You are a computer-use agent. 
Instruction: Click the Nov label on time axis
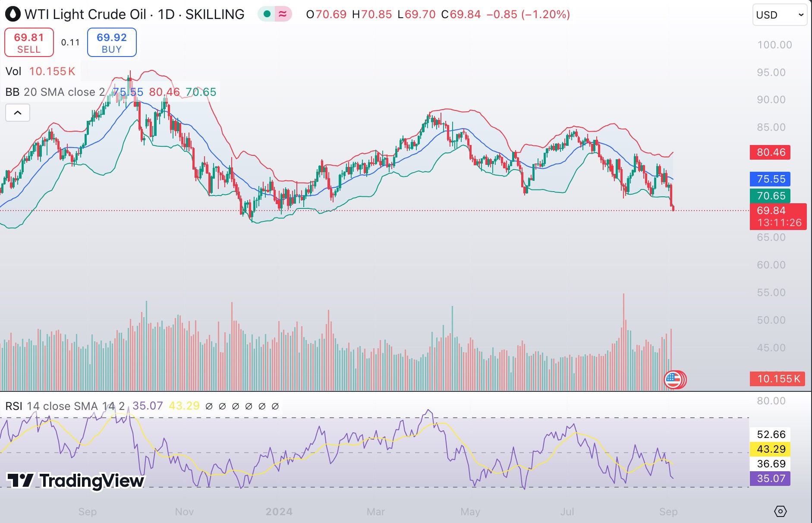[184, 512]
